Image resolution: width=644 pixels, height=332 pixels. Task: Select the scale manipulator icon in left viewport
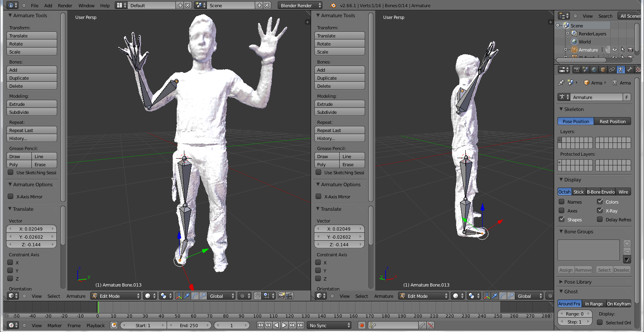click(x=203, y=296)
